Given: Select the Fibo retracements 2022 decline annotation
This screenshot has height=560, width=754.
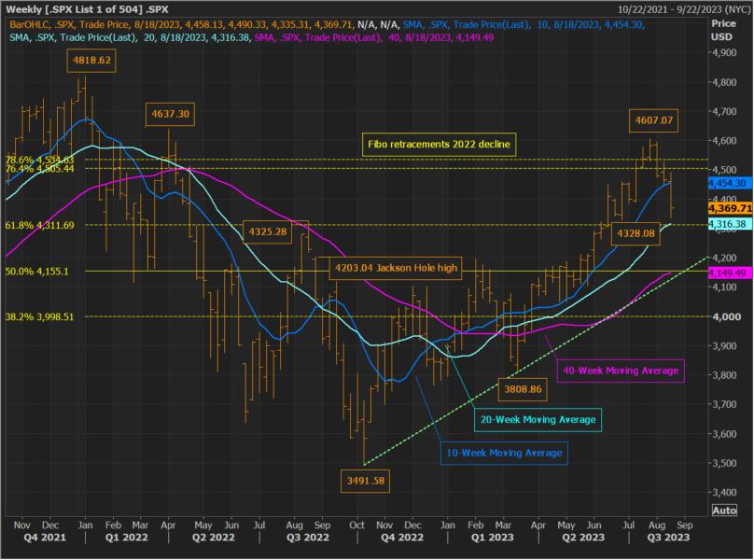Looking at the screenshot, I should [x=438, y=144].
